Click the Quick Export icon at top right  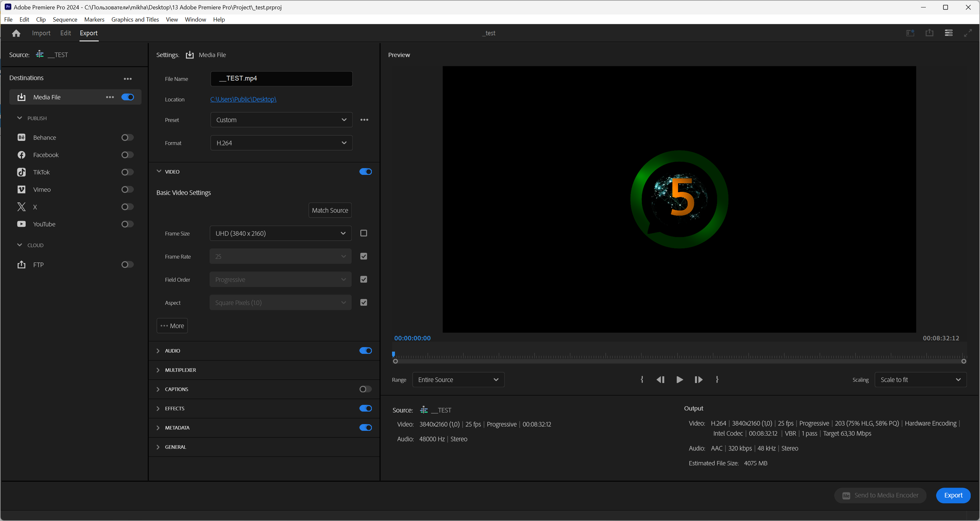point(929,33)
